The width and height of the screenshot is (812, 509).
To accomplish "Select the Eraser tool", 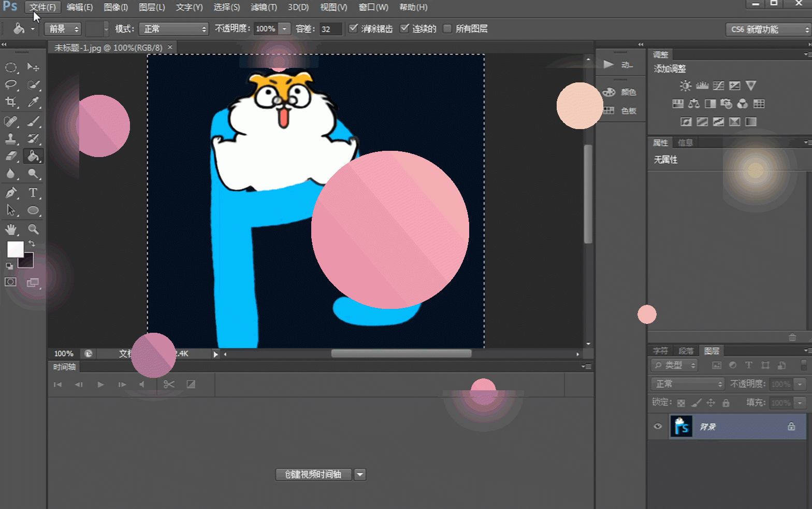I will coord(11,156).
